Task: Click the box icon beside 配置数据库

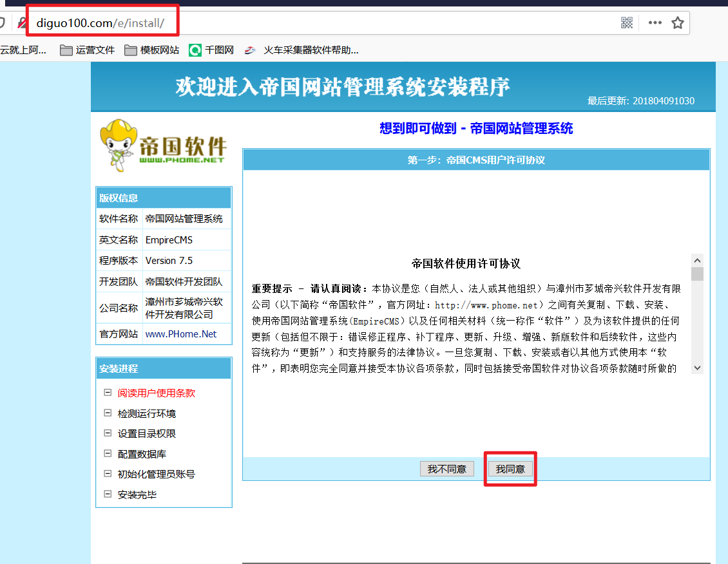Action: [x=108, y=454]
